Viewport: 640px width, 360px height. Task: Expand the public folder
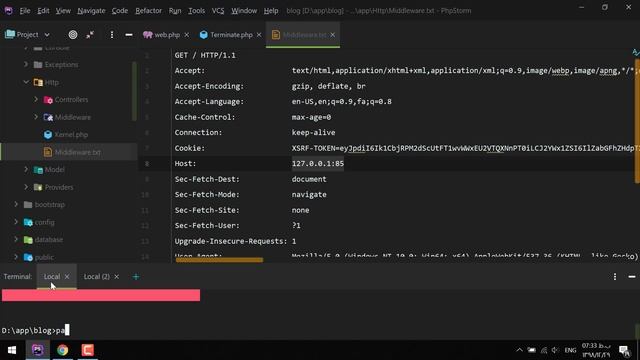click(16, 257)
